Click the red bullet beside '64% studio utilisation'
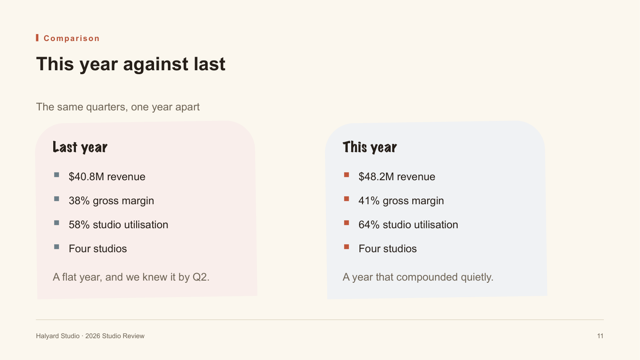Viewport: 640px width, 360px height. pos(347,223)
